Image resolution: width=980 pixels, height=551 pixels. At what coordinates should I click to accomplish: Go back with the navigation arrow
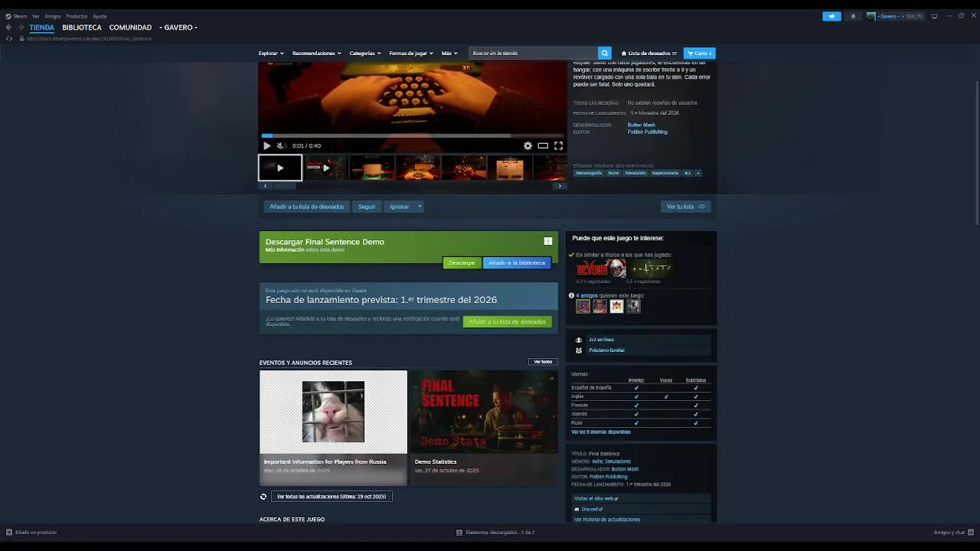coord(9,28)
